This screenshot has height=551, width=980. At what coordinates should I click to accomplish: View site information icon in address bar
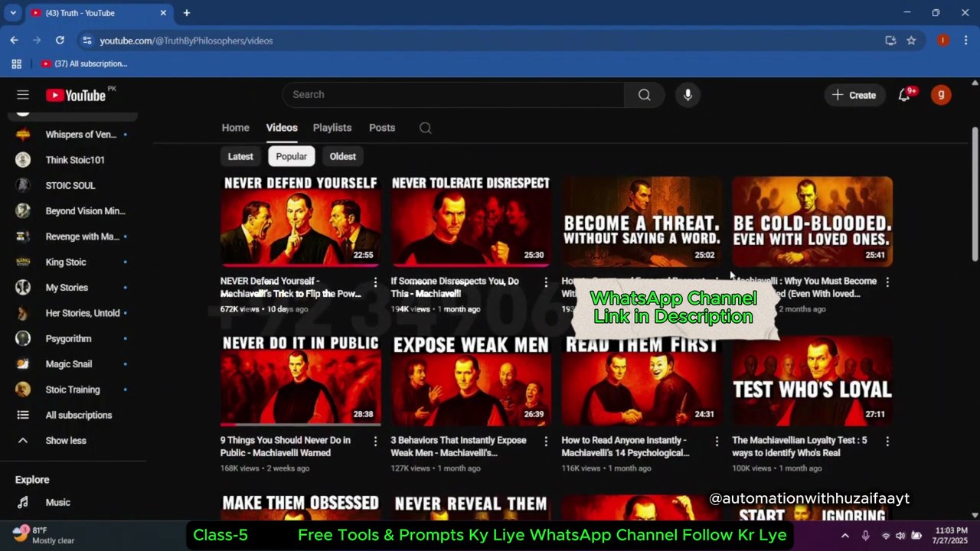[87, 41]
